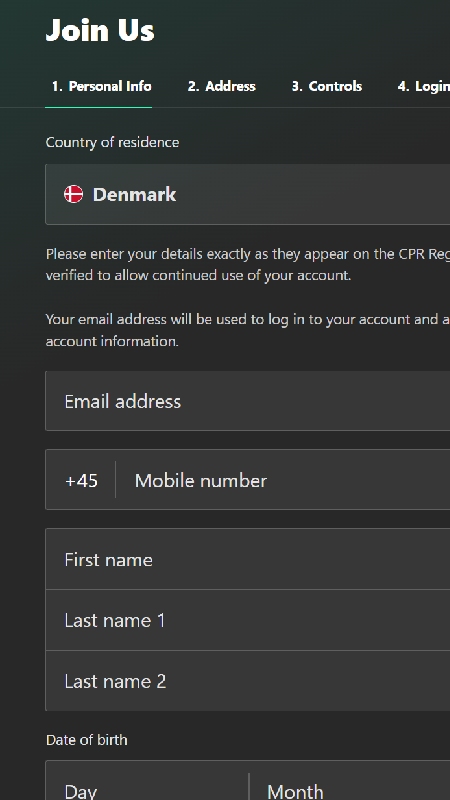Select the Last name 2 field
Screen dimensions: 450x800
(248, 681)
